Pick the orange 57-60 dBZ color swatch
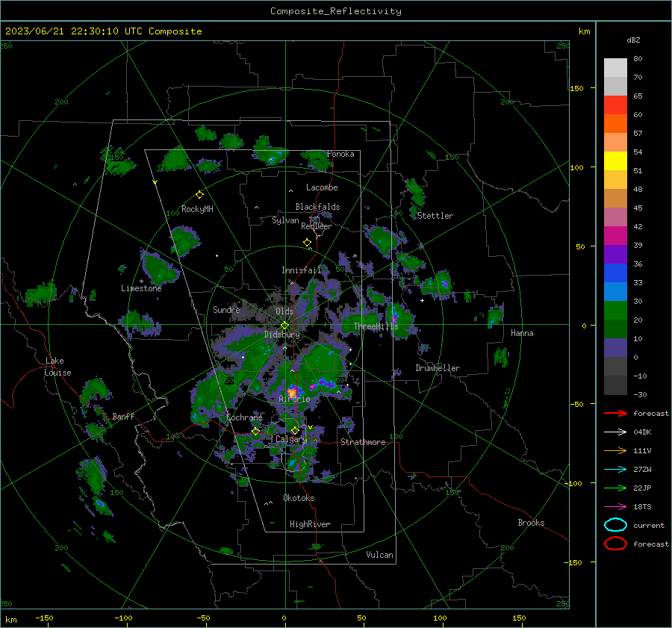 pos(615,124)
